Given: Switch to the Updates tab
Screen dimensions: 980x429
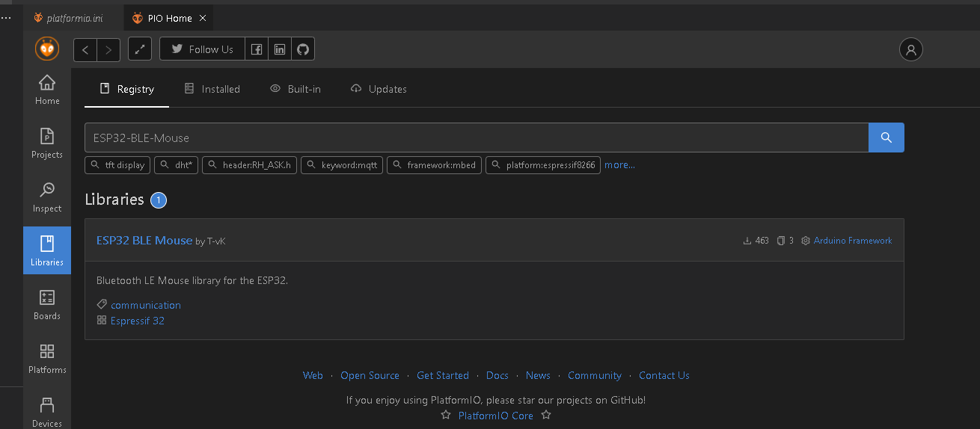Looking at the screenshot, I should [379, 89].
